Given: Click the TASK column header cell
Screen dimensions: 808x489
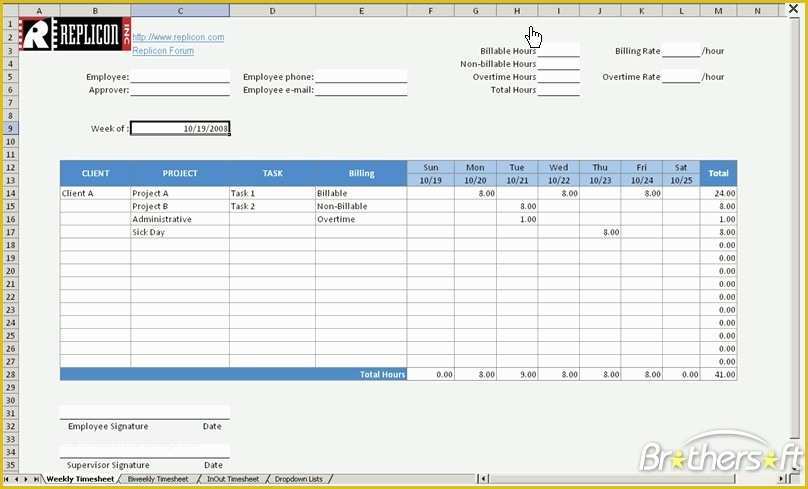Looking at the screenshot, I should [x=272, y=174].
